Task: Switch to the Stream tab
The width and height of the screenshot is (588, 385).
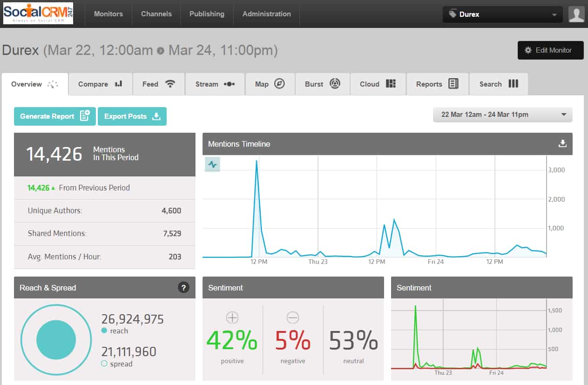Action: point(215,84)
